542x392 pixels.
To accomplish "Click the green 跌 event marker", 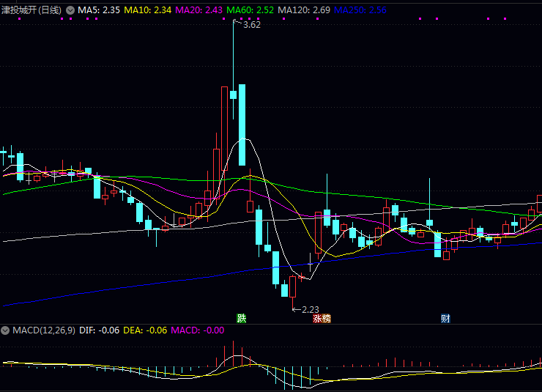I will [241, 318].
